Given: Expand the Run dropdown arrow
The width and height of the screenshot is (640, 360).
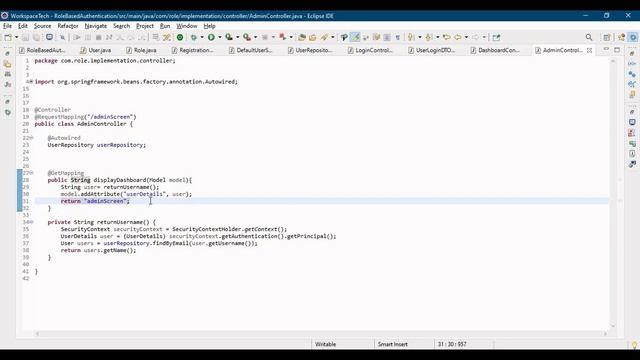Looking at the screenshot, I should (220, 37).
